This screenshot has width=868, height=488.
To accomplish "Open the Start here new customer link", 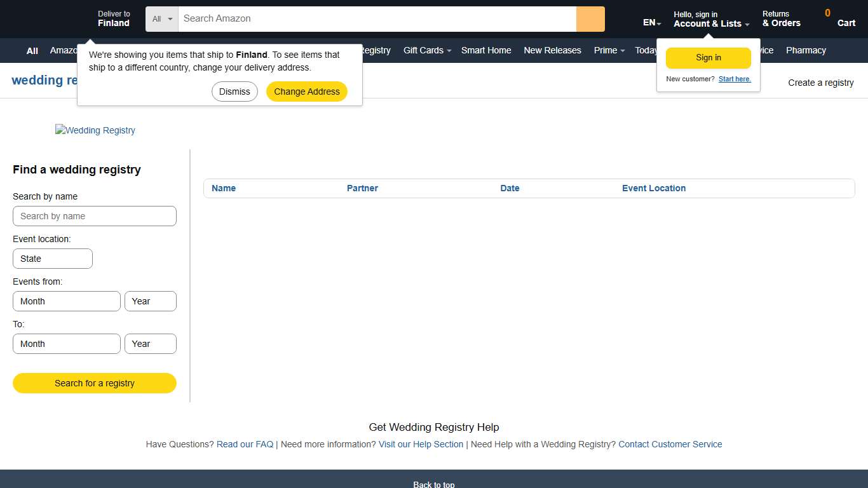I will 735,79.
